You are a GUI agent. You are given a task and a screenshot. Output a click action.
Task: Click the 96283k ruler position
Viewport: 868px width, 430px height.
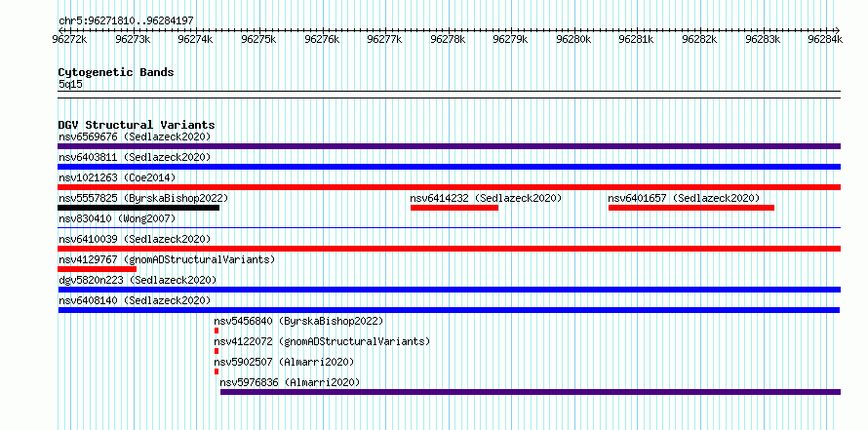763,39
